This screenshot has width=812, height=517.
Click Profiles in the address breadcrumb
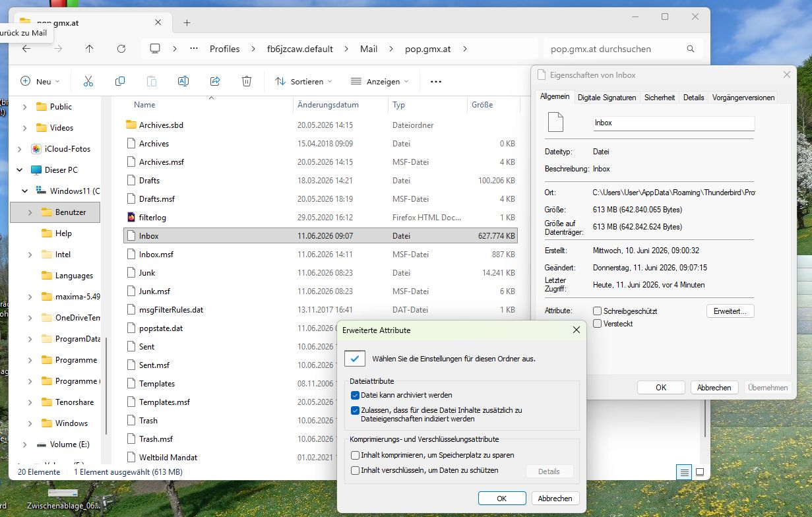[x=225, y=49]
